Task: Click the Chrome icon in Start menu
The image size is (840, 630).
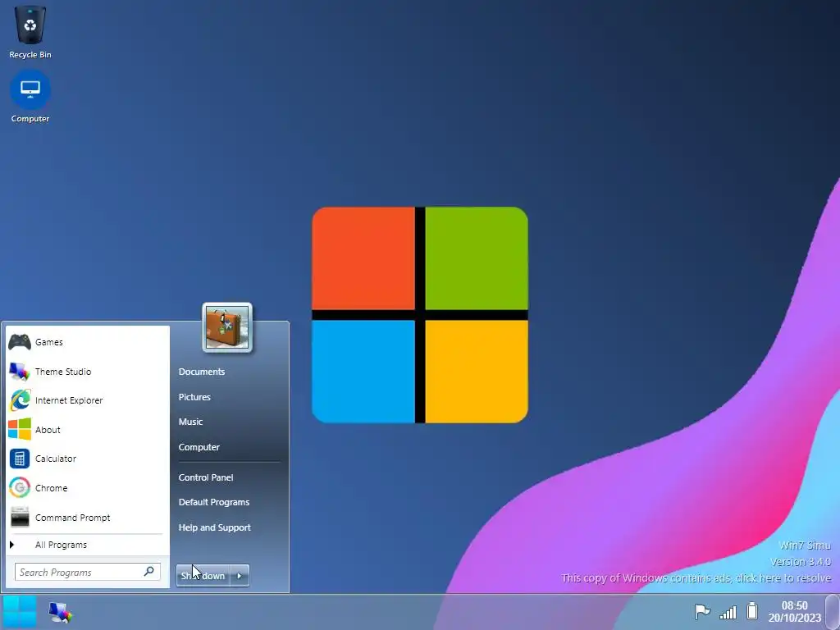Action: [x=20, y=488]
